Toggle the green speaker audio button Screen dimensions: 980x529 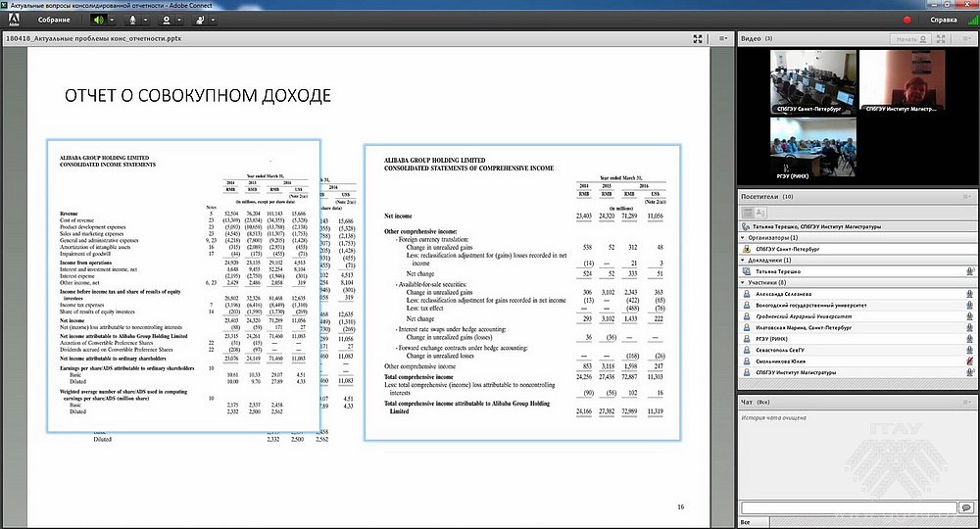pyautogui.click(x=98, y=20)
